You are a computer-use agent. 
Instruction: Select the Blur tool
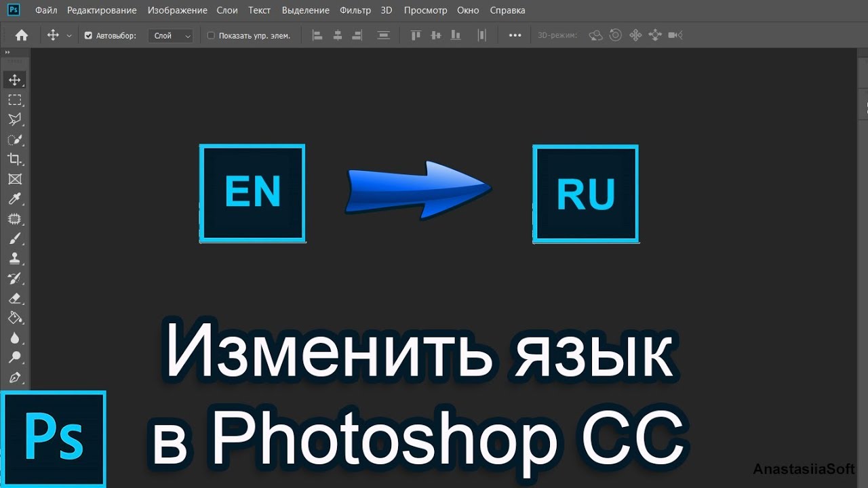coord(14,338)
